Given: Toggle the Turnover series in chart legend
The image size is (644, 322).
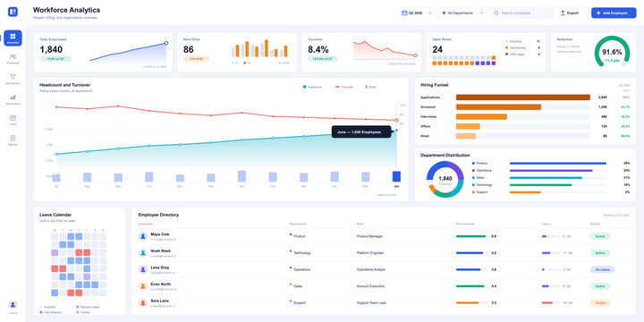Looking at the screenshot, I should (344, 87).
